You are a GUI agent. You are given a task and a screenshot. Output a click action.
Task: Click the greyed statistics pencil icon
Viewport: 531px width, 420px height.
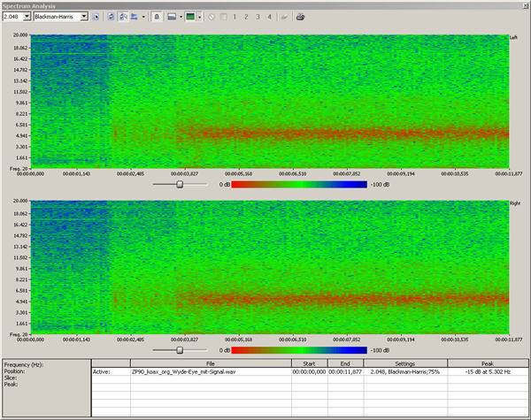(284, 17)
